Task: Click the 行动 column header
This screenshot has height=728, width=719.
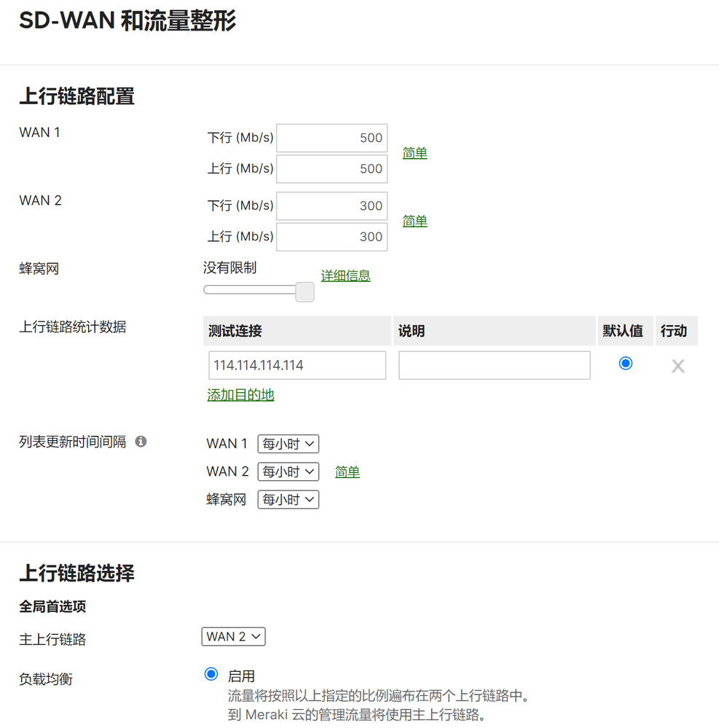Action: pyautogui.click(x=676, y=331)
